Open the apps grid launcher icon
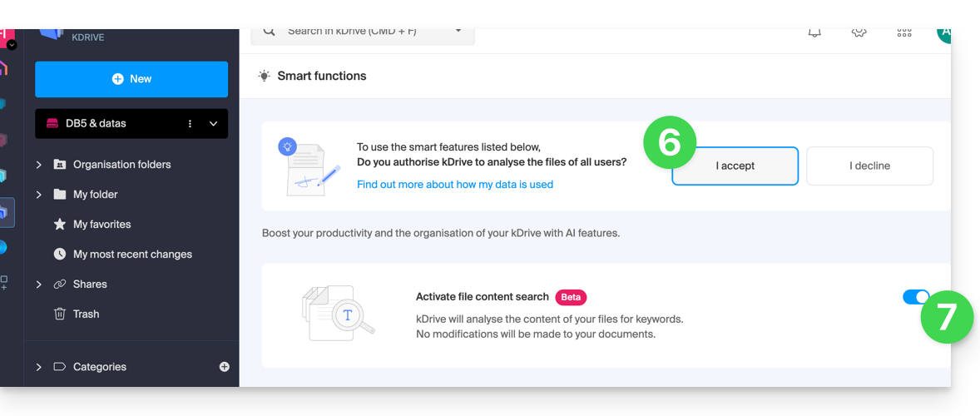This screenshot has height=416, width=980. pyautogui.click(x=904, y=32)
